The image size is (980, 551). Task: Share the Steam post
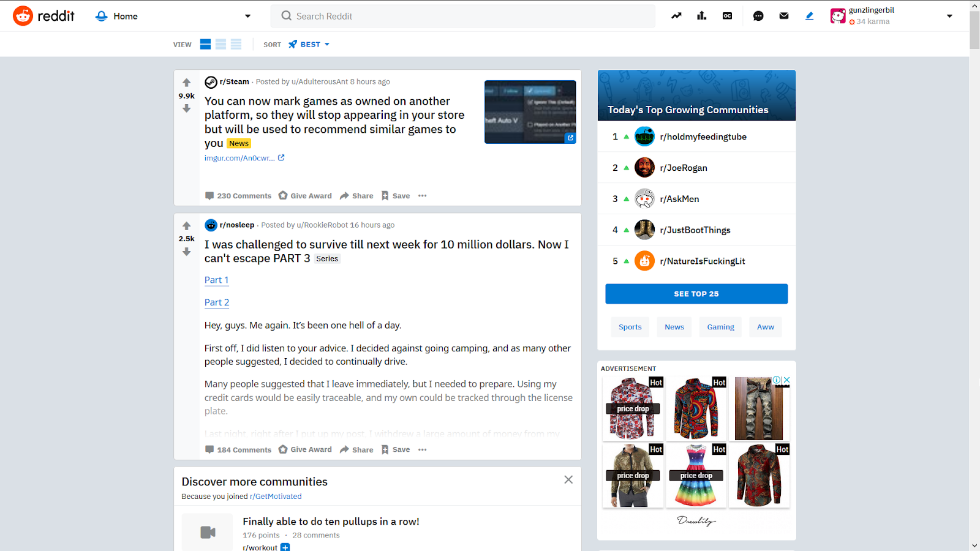[x=356, y=196]
